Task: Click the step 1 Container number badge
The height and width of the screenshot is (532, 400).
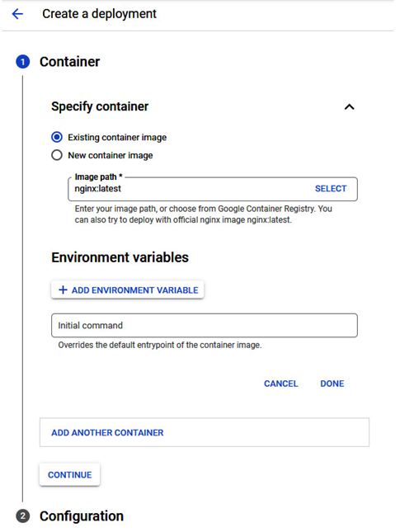Action: click(x=23, y=62)
